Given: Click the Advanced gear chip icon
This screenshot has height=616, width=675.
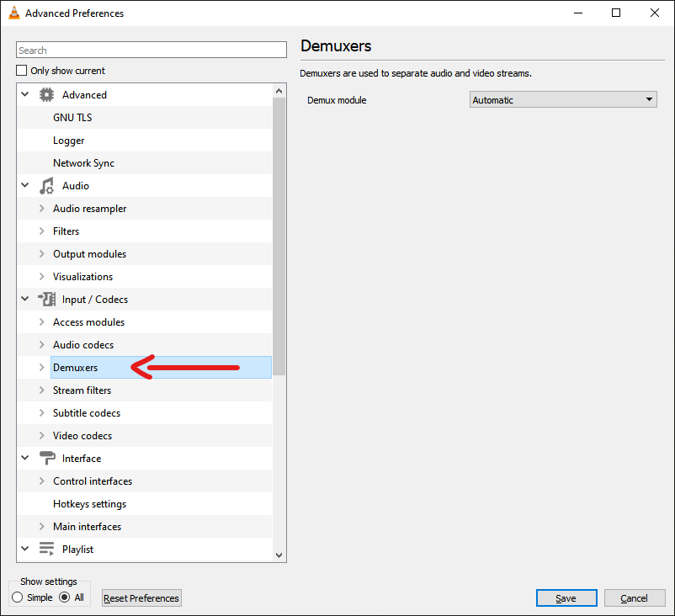Looking at the screenshot, I should [x=47, y=95].
